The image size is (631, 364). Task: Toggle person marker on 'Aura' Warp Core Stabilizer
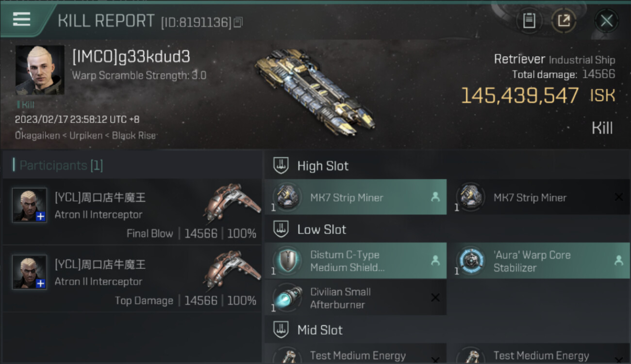tap(619, 261)
